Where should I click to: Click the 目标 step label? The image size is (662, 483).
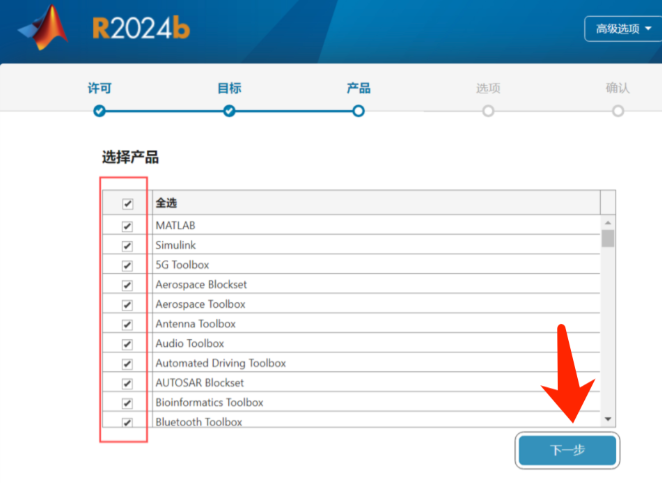[229, 88]
